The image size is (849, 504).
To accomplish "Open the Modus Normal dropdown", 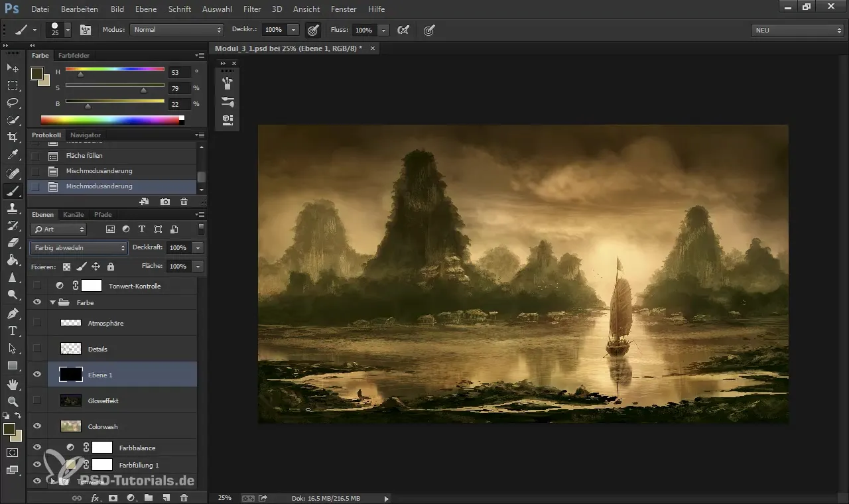I will coord(177,30).
